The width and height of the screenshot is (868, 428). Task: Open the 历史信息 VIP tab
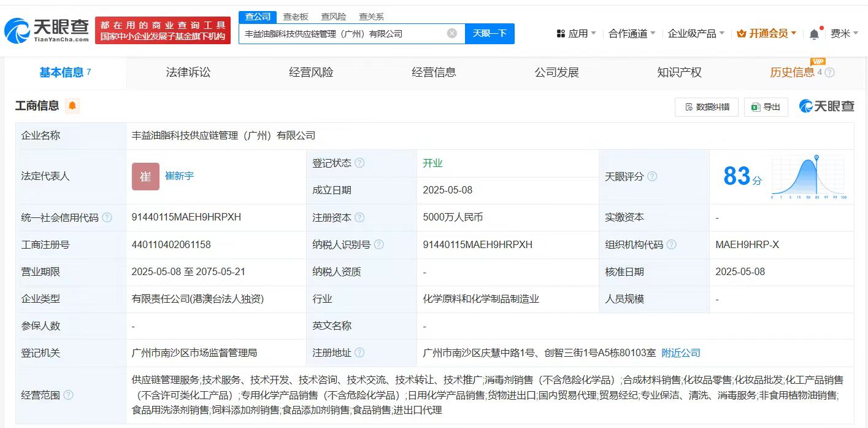pyautogui.click(x=793, y=72)
